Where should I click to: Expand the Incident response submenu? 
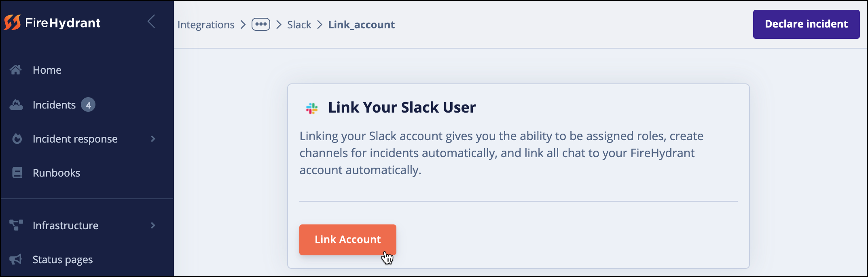(153, 138)
